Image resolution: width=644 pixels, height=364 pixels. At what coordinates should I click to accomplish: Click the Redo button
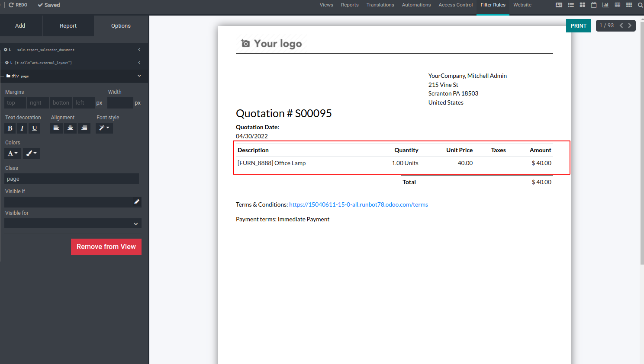18,5
